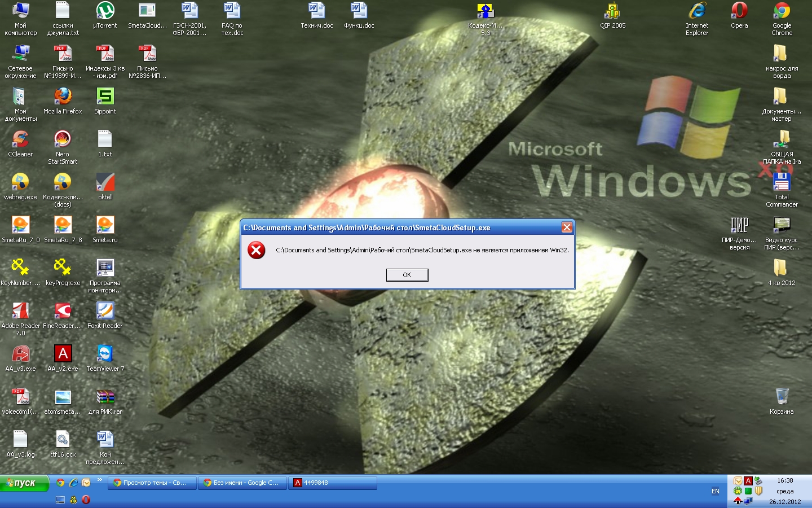Select the Sippoint desktop icon

pyautogui.click(x=105, y=101)
